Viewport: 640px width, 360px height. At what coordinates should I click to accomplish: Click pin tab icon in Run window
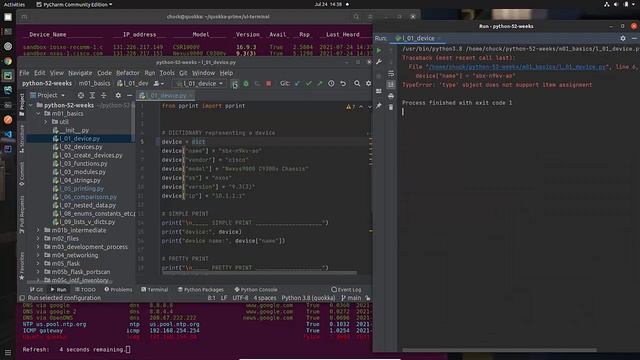[x=379, y=106]
